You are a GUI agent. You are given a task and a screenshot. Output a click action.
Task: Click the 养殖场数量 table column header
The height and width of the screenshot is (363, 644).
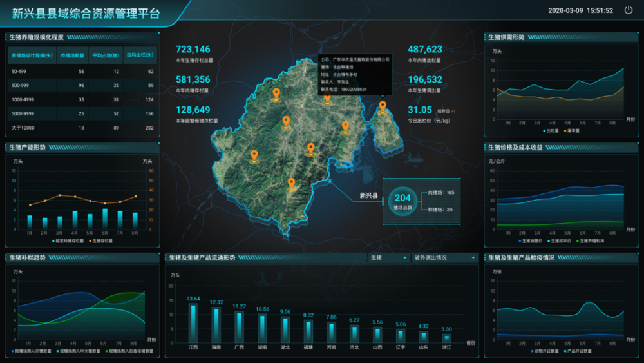[73, 55]
